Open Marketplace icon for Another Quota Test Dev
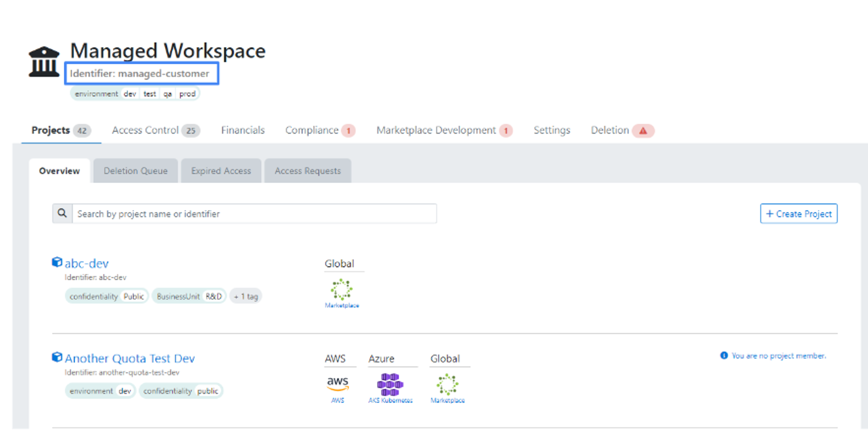The width and height of the screenshot is (868, 440). click(x=447, y=384)
